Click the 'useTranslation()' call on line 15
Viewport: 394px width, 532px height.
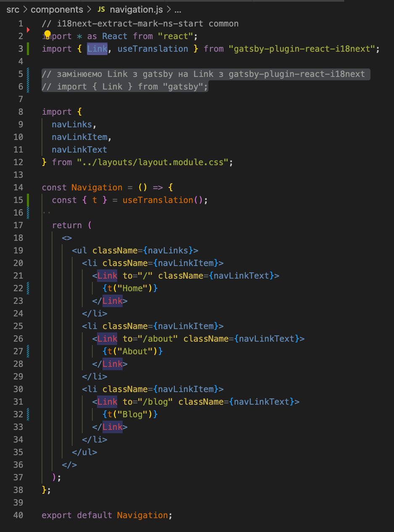click(163, 200)
